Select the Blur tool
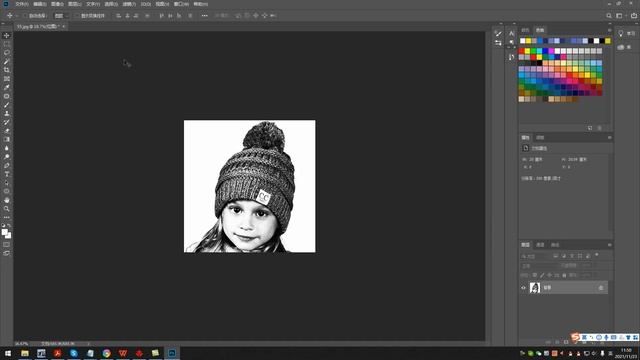This screenshot has height=360, width=640. (7, 148)
